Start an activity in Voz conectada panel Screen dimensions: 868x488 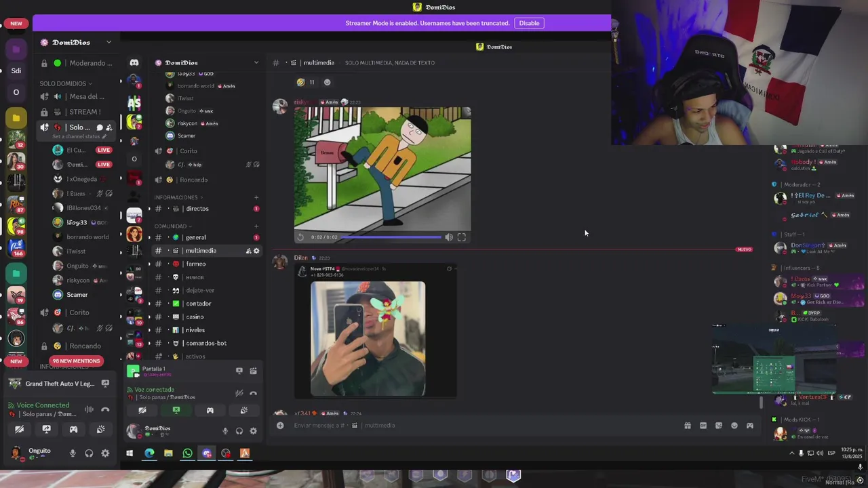pyautogui.click(x=210, y=411)
